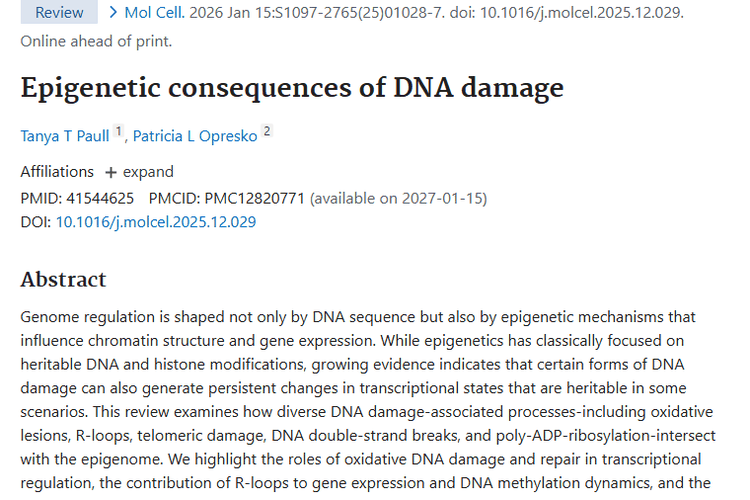Image resolution: width=750 pixels, height=500 pixels.
Task: Click the 'DOI:' label before the link
Action: coord(35,222)
